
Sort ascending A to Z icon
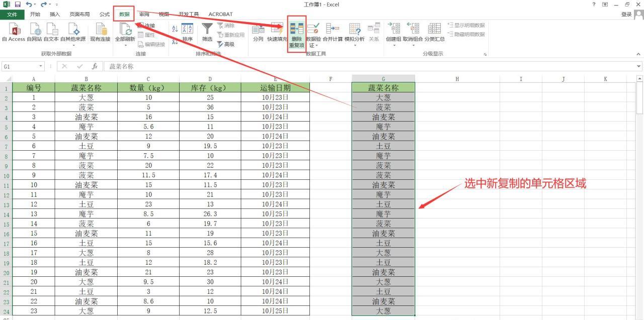coord(175,28)
